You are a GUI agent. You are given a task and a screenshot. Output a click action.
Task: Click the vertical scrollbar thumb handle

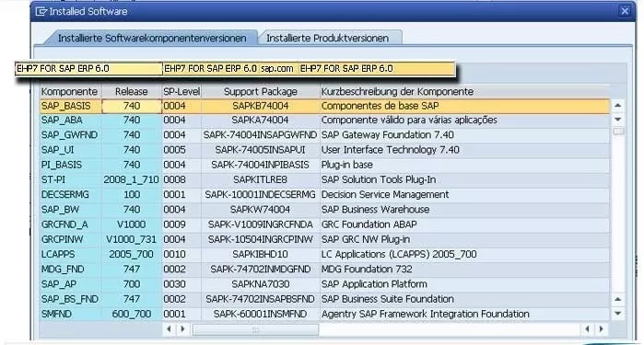618,132
